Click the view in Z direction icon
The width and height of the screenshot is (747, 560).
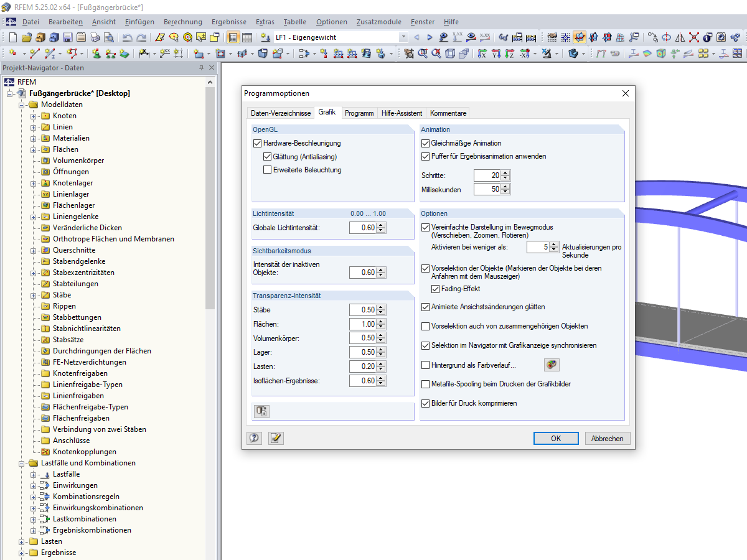click(x=509, y=54)
